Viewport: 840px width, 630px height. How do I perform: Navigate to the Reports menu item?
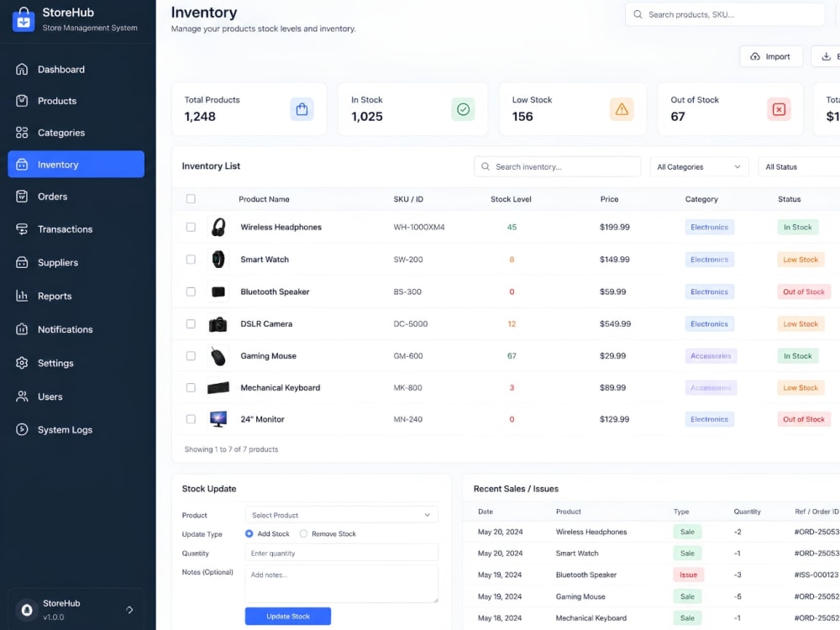(x=76, y=296)
